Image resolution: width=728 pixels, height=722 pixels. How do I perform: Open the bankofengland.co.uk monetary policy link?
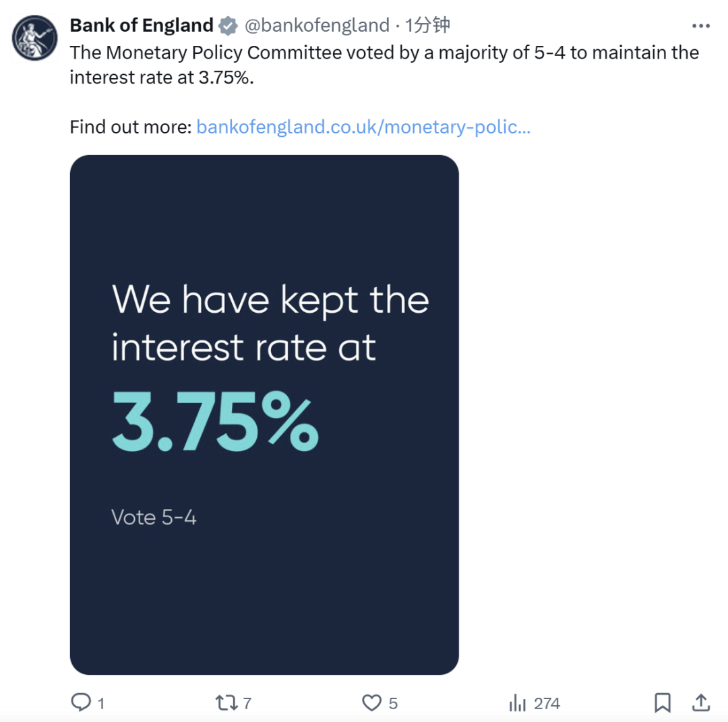tap(363, 127)
